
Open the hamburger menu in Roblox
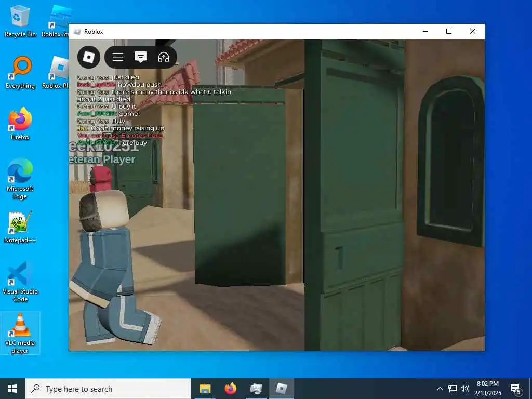(x=118, y=57)
